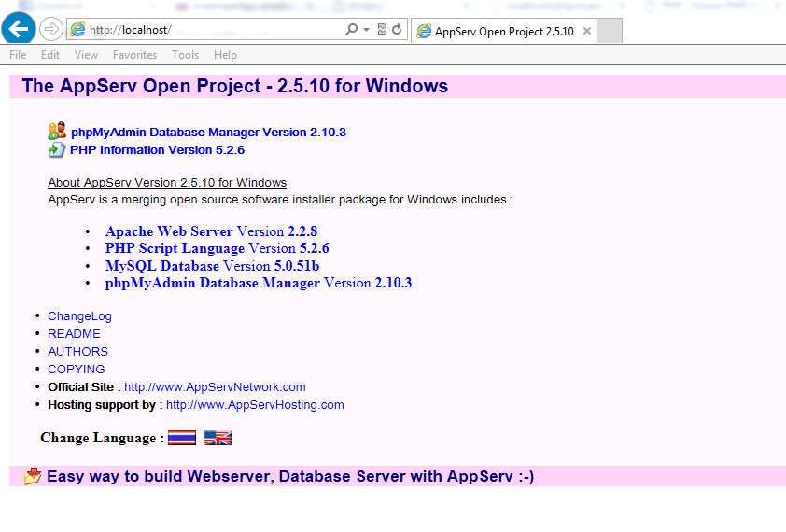Open the ChangeLog link
Viewport: 786px width, 532px height.
click(x=79, y=316)
